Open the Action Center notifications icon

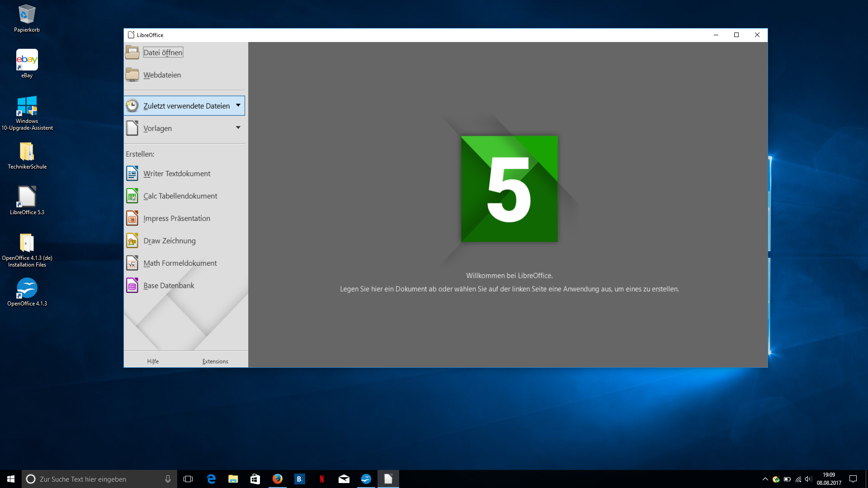coord(853,479)
